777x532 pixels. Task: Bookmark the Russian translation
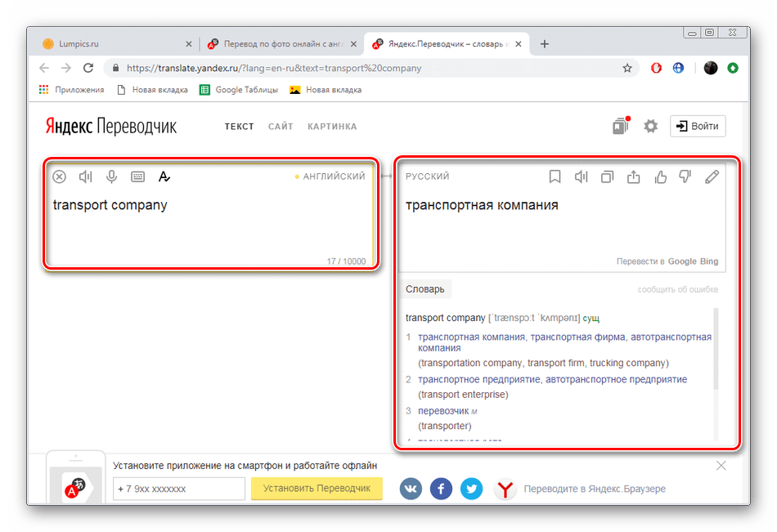555,177
